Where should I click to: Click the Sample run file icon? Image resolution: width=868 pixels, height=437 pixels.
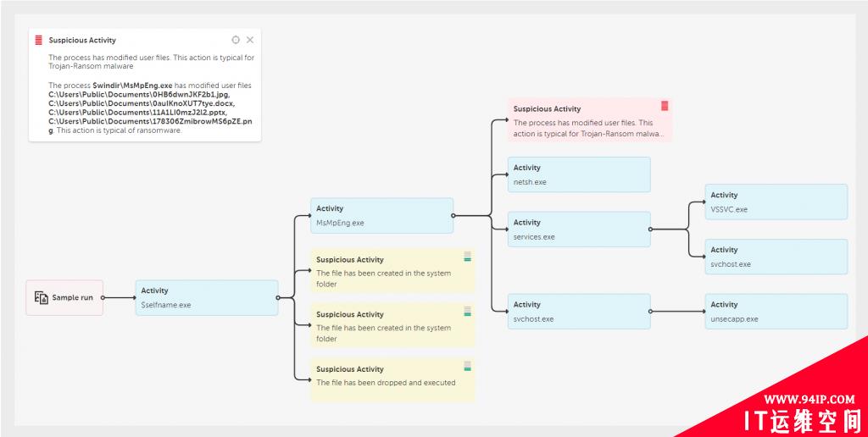pos(41,297)
